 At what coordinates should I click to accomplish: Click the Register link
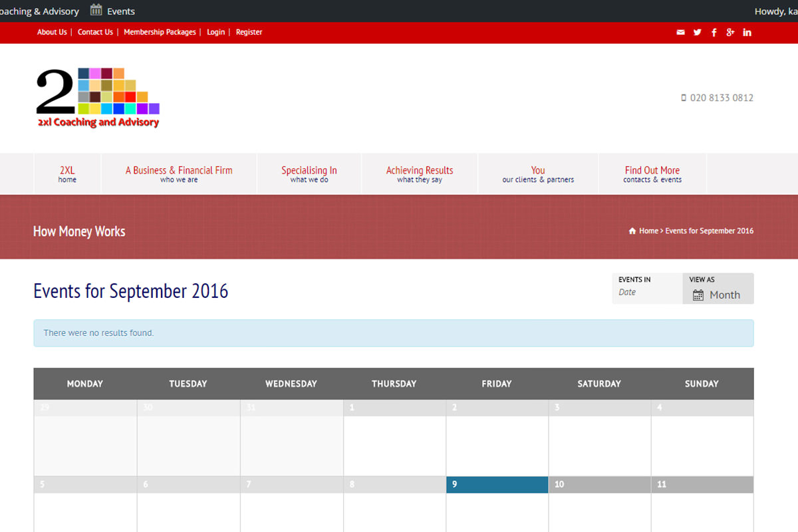[249, 32]
